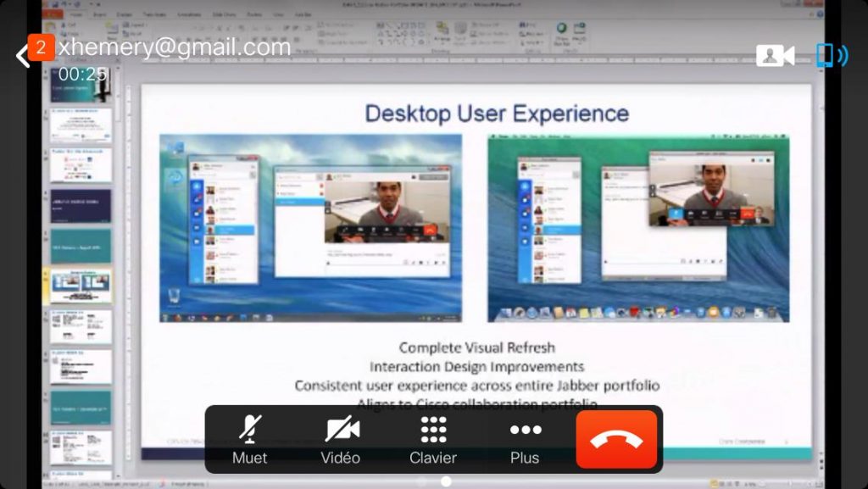868x489 pixels.
Task: Open the orange File tab in PowerPoint
Action: click(52, 14)
